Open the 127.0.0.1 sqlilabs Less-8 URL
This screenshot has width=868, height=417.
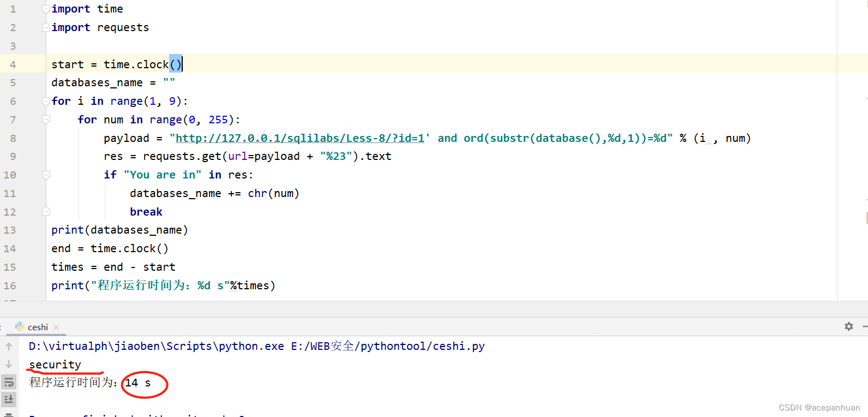click(300, 138)
